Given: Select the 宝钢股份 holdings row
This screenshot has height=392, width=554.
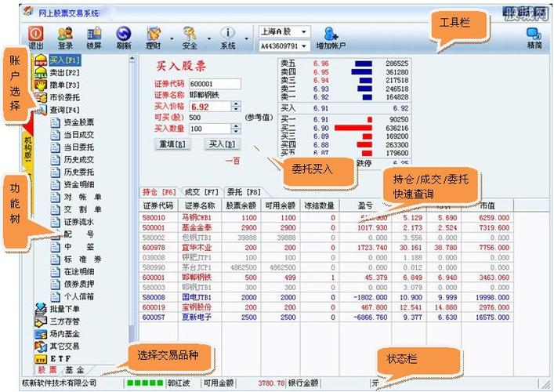Looking at the screenshot, I should pos(326,307).
